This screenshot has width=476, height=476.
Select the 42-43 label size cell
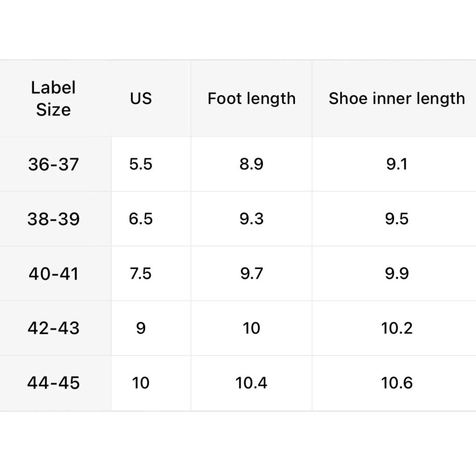[x=54, y=328]
